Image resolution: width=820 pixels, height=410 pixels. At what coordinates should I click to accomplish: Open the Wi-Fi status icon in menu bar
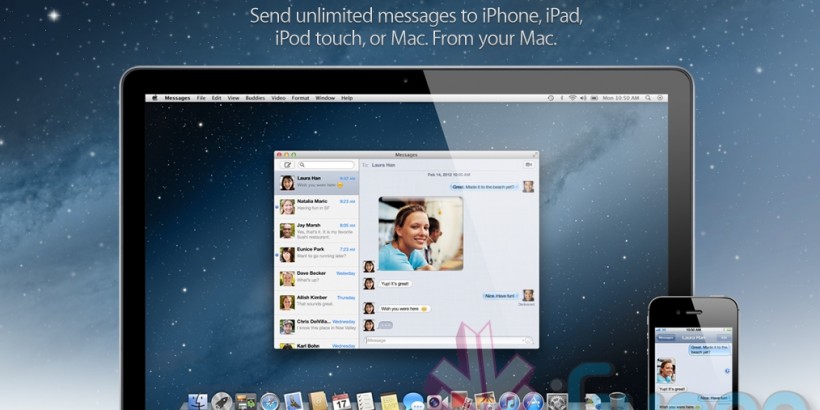tap(572, 98)
